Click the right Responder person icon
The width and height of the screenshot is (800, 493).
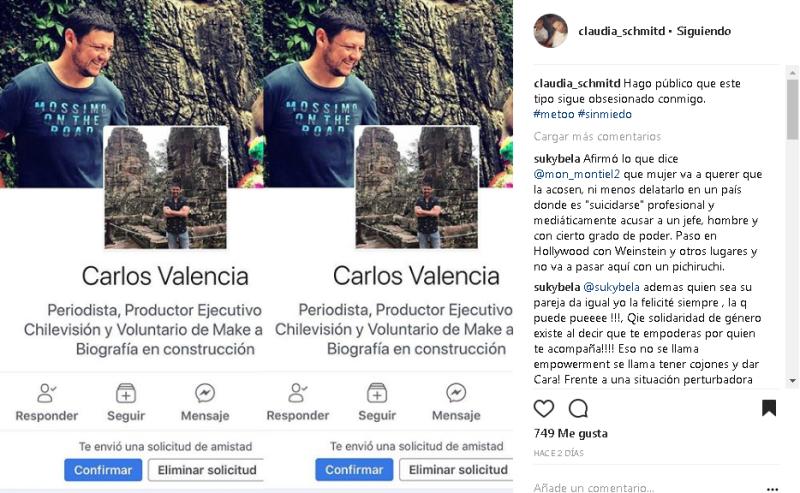[x=297, y=393]
